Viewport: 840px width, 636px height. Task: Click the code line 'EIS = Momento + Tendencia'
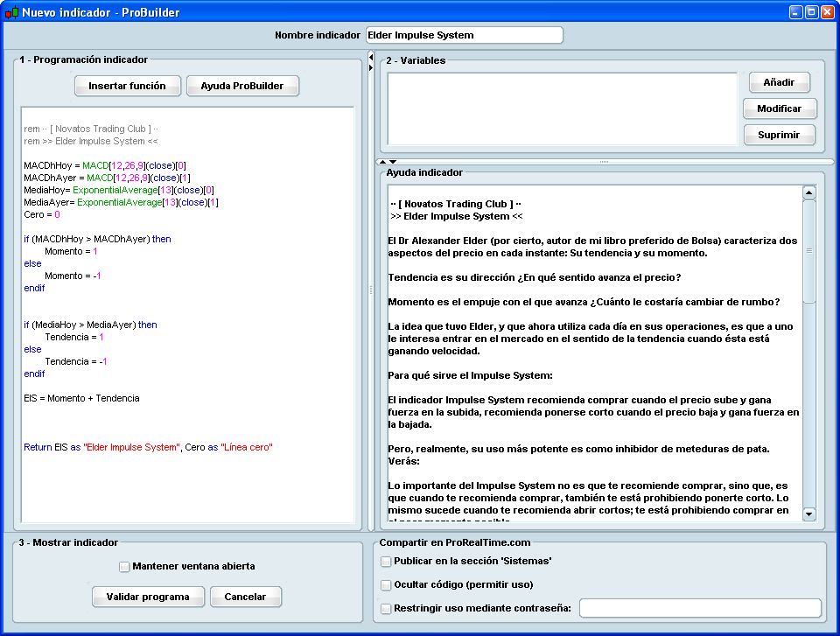pyautogui.click(x=81, y=398)
